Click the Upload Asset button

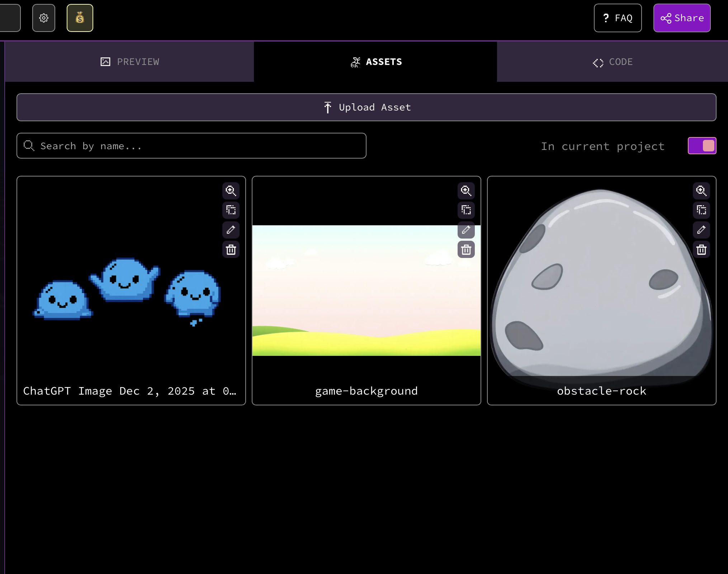click(x=366, y=107)
